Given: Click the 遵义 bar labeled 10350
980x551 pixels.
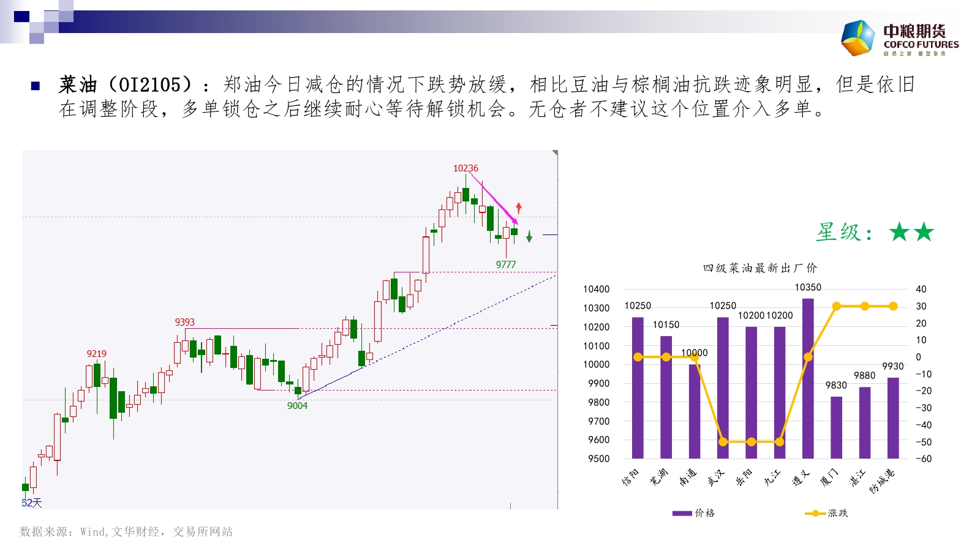Looking at the screenshot, I should pyautogui.click(x=808, y=378).
